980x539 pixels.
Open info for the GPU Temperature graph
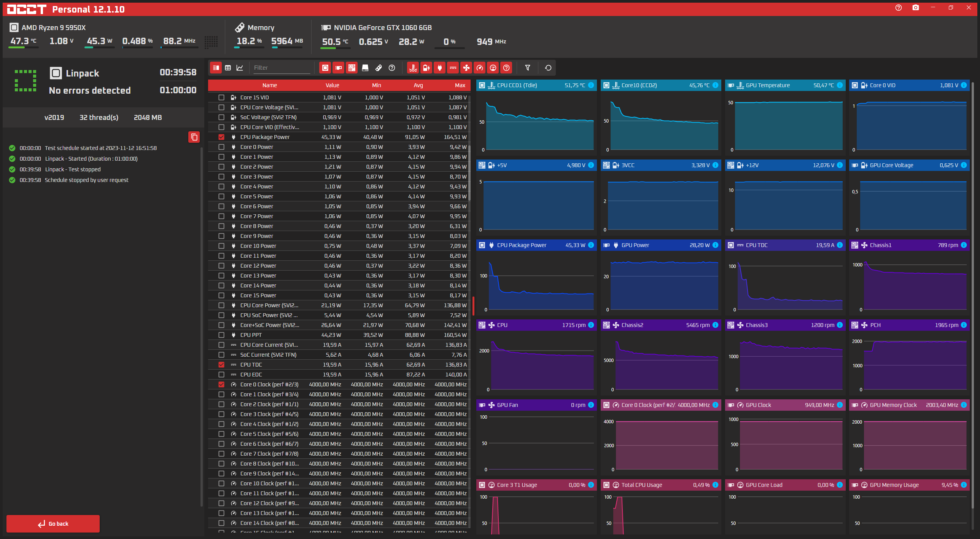point(840,85)
